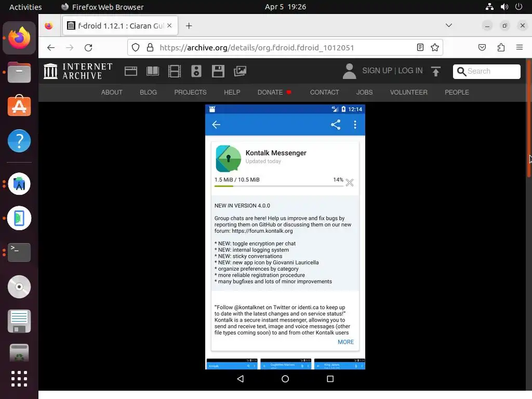Viewport: 532px width, 399px height.
Task: Click Android recents square nav button
Action: (330, 379)
